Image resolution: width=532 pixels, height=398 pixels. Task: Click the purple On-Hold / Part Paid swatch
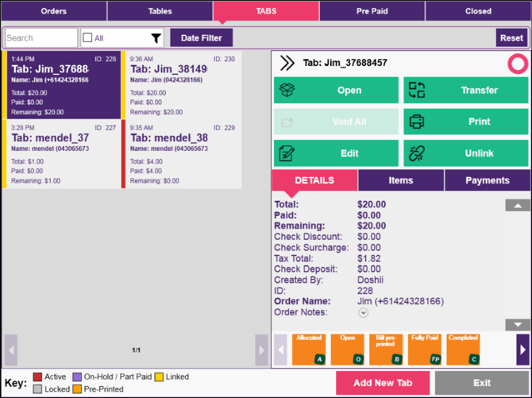coord(77,377)
